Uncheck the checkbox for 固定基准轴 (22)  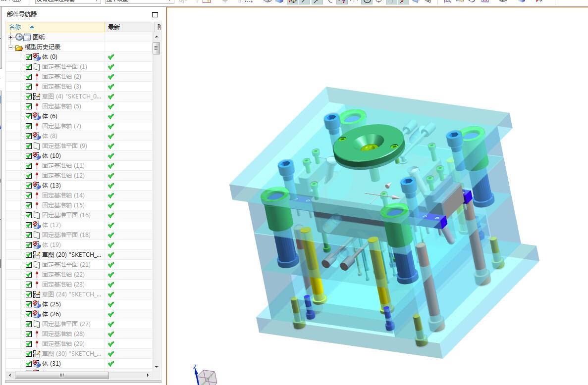29,275
